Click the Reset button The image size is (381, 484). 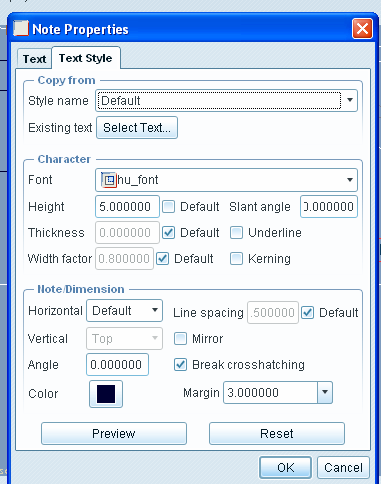(277, 434)
